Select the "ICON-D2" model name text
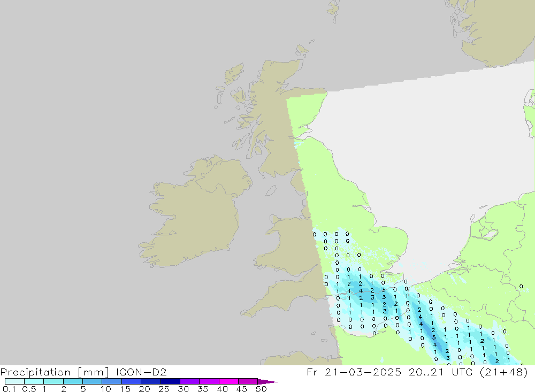 141,372
